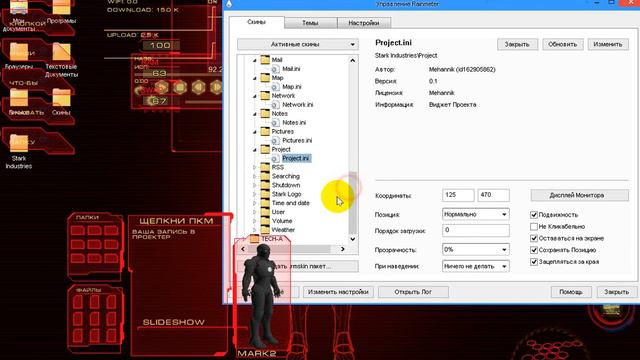Screen dimensions: 640x360
Task: Collapse the Notes folder tree arrow
Action: 255,114
